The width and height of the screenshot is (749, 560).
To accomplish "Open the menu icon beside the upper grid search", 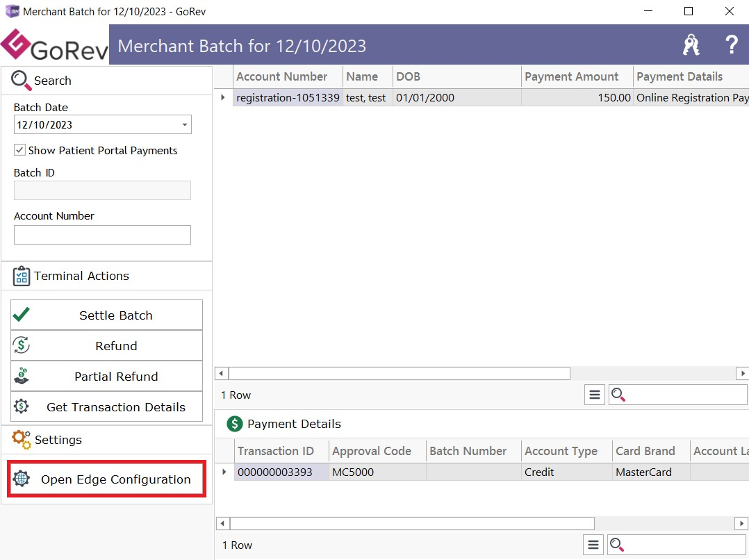I will (595, 395).
